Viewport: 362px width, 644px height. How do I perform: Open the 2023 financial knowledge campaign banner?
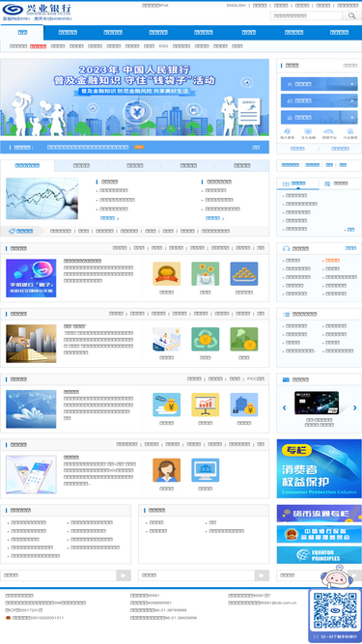coord(134,98)
